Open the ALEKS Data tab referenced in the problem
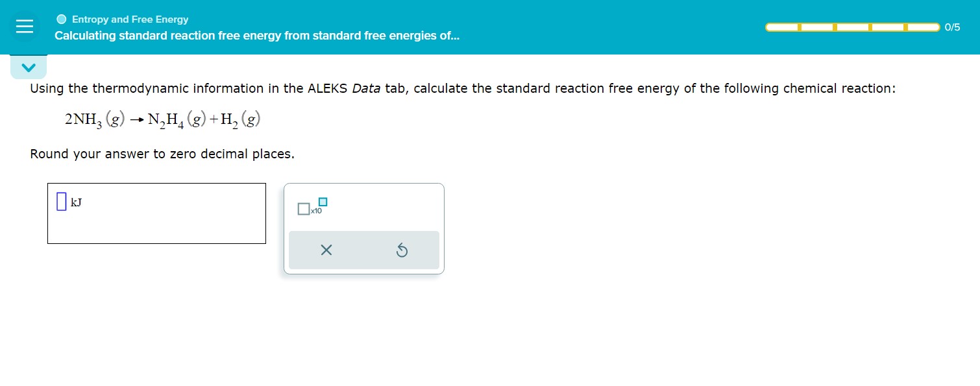The height and width of the screenshot is (386, 980). pos(365,88)
